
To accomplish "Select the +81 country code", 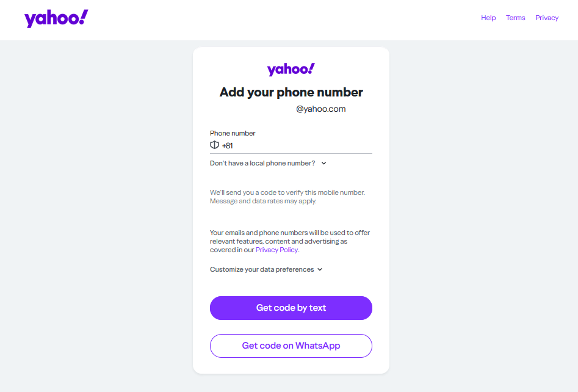I will [228, 145].
